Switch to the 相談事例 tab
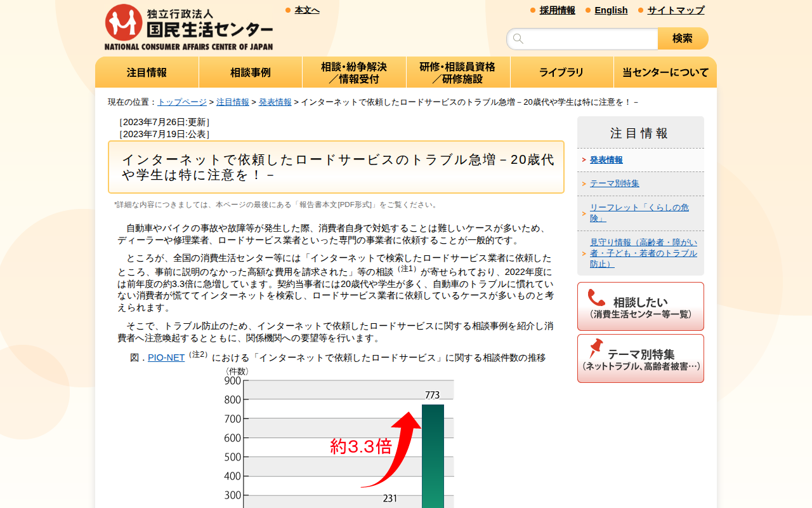The width and height of the screenshot is (812, 508). (x=251, y=72)
